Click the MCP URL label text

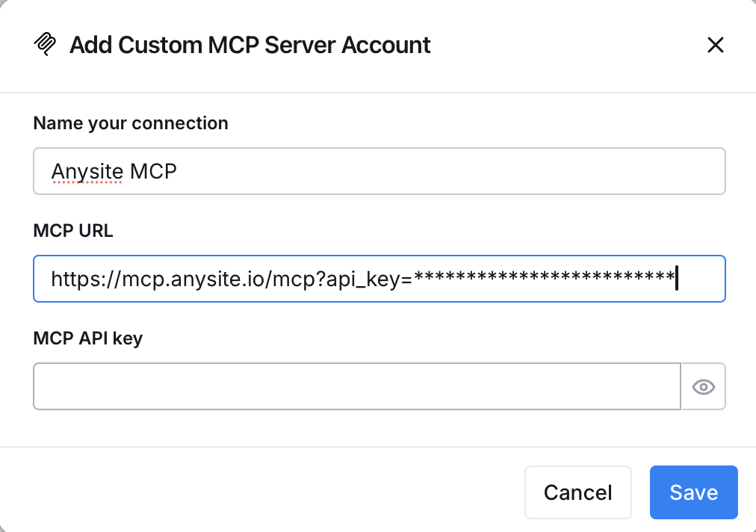point(72,231)
